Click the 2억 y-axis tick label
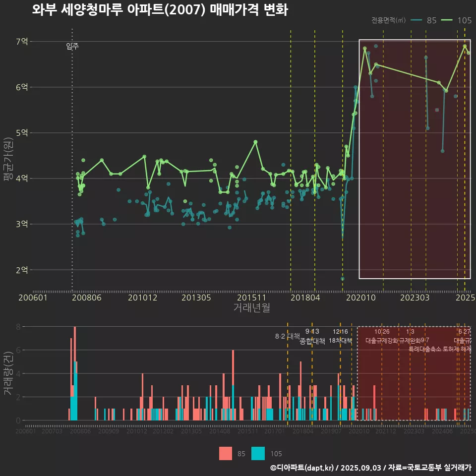The height and width of the screenshot is (476, 476). [x=22, y=270]
